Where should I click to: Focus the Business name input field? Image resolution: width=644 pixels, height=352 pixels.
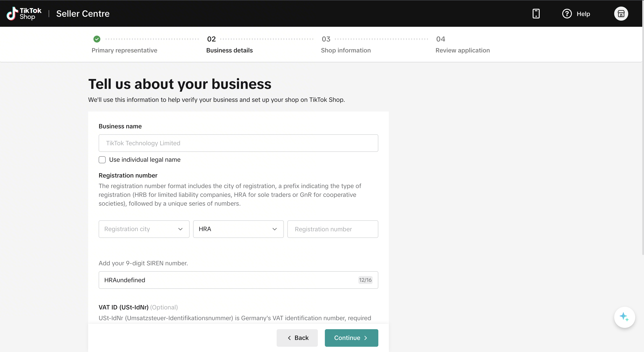(238, 143)
